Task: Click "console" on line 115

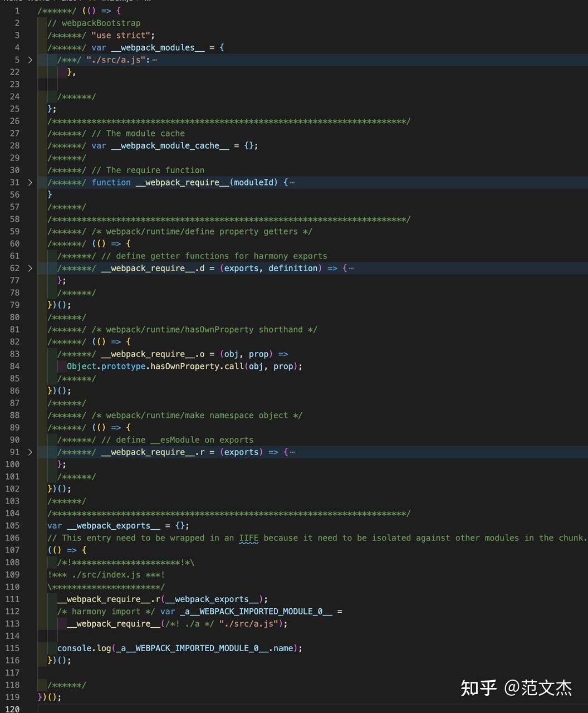Action: tap(74, 648)
